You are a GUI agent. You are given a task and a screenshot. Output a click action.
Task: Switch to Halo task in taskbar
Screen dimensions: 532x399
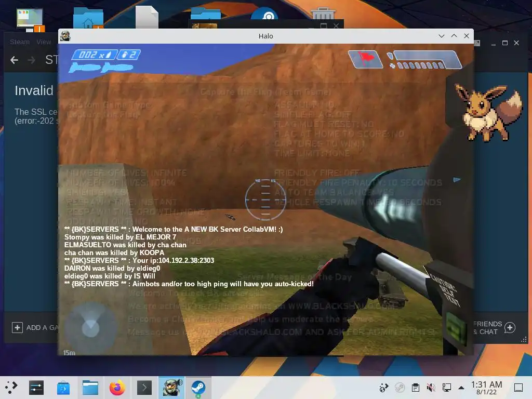(x=171, y=388)
